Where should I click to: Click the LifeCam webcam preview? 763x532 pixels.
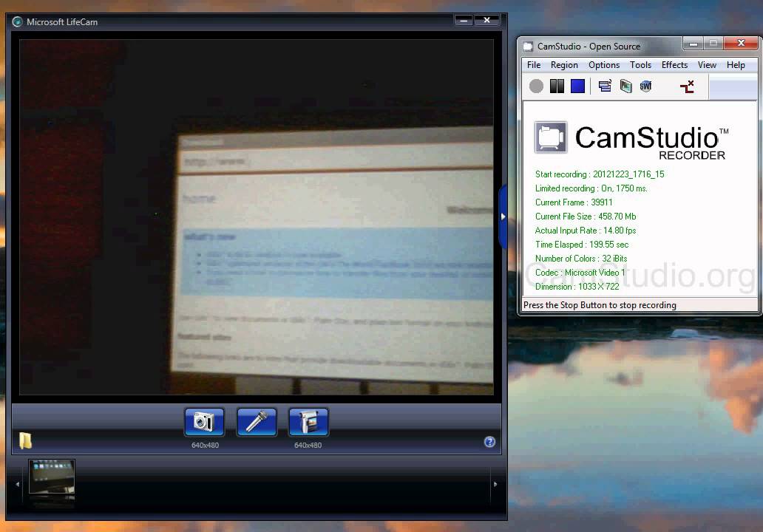tap(257, 217)
